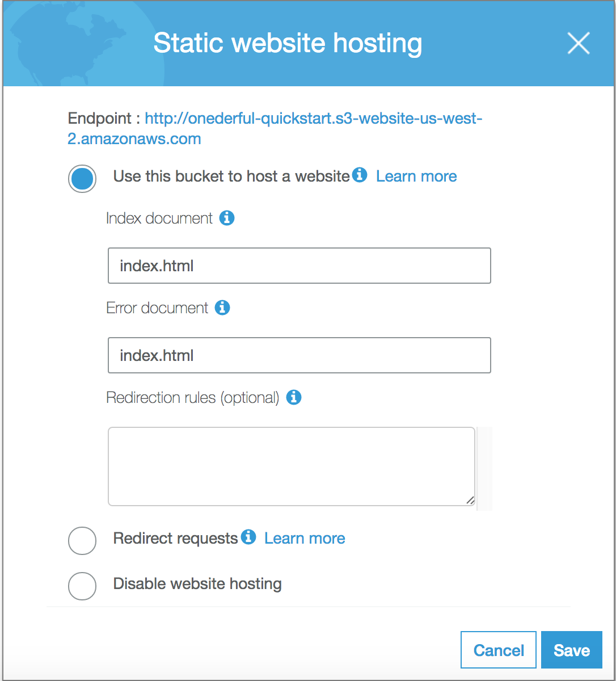
Task: Select the Redirect requests radio option
Action: [x=82, y=541]
